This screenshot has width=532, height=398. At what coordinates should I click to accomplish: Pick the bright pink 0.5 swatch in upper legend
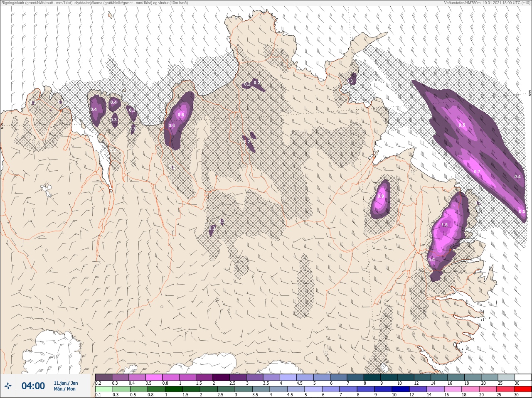(154, 377)
